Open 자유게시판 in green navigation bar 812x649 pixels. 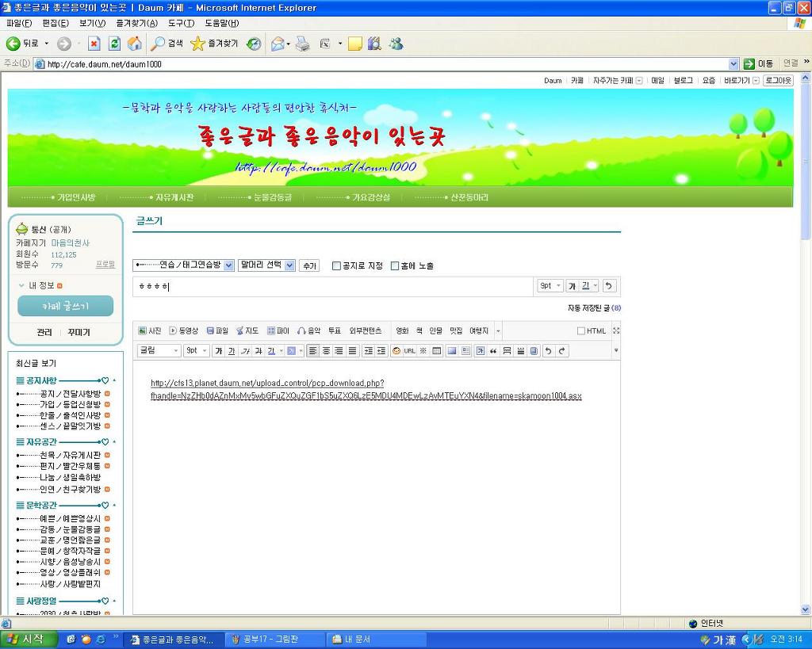[174, 197]
